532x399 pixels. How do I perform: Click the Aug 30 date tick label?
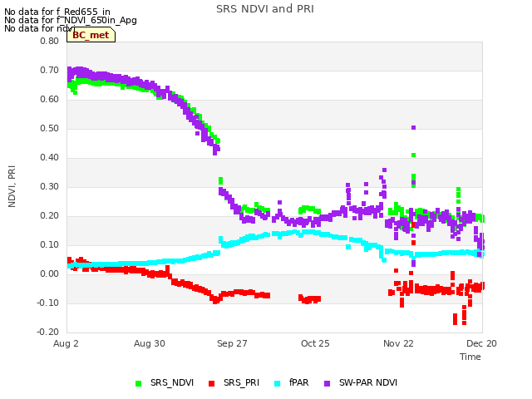pyautogui.click(x=150, y=343)
